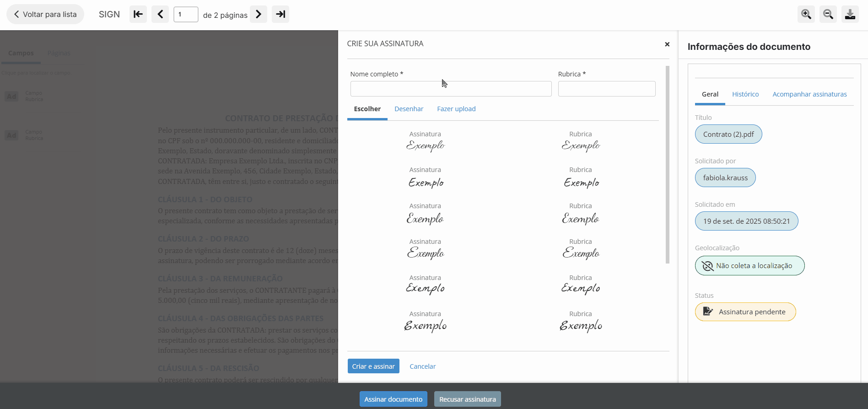The height and width of the screenshot is (409, 868).
Task: Click the crossed-out eye geolocation icon
Action: [x=707, y=266]
